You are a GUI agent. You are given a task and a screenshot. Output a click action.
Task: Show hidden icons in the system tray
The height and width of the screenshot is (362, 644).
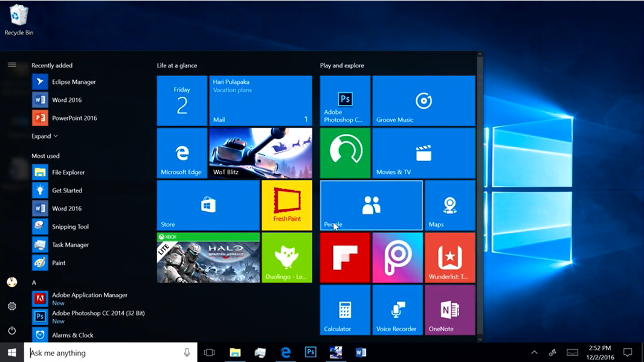tap(534, 352)
